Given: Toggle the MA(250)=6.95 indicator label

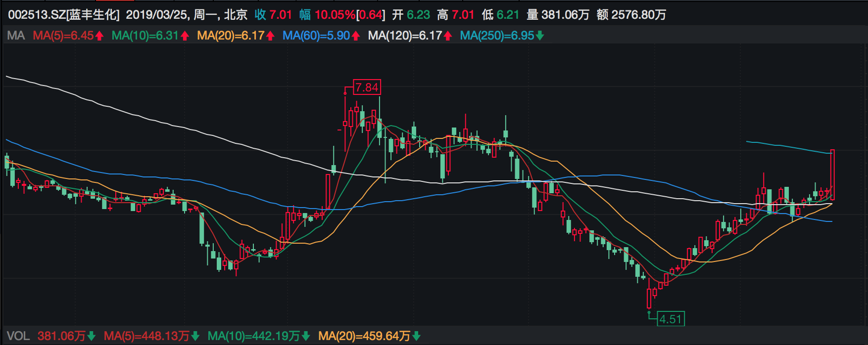Looking at the screenshot, I should click(497, 36).
